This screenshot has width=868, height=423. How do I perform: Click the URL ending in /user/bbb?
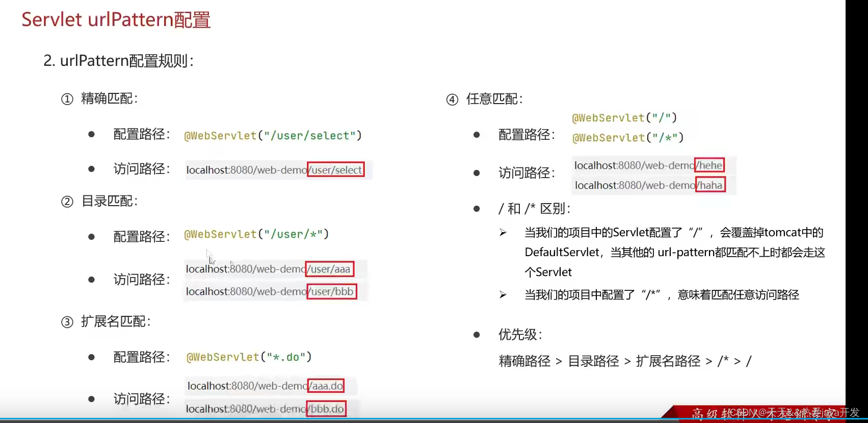point(271,291)
